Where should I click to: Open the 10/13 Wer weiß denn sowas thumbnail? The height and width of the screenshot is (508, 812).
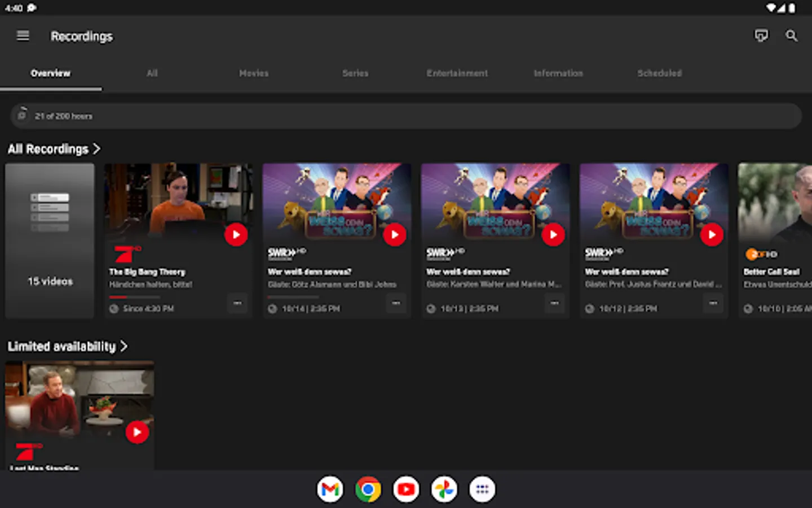(495, 202)
